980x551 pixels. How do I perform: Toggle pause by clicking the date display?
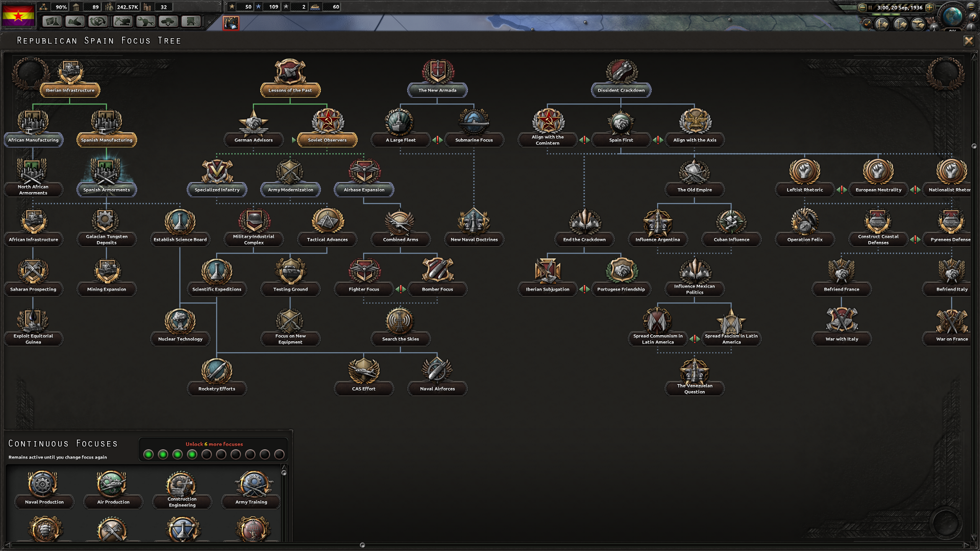pyautogui.click(x=900, y=7)
